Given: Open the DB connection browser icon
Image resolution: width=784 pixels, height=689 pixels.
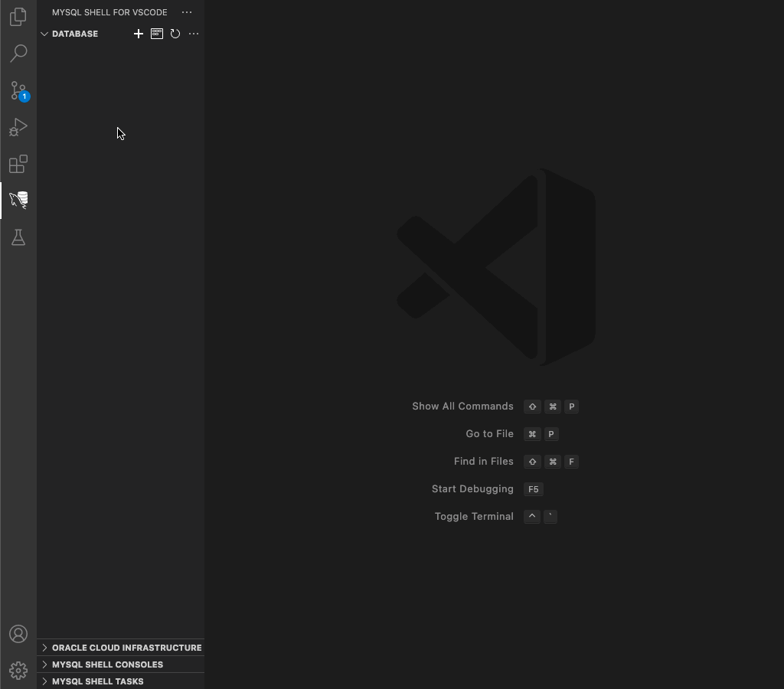Looking at the screenshot, I should click(x=157, y=34).
